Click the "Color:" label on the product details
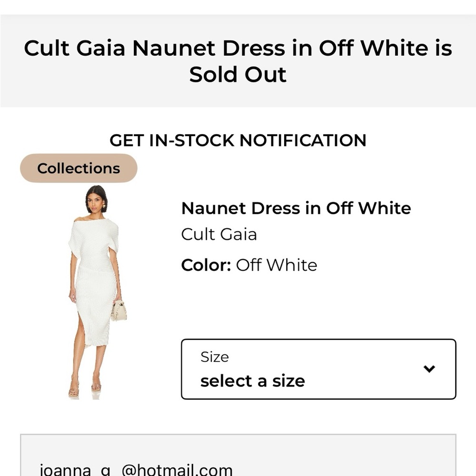 pos(206,265)
